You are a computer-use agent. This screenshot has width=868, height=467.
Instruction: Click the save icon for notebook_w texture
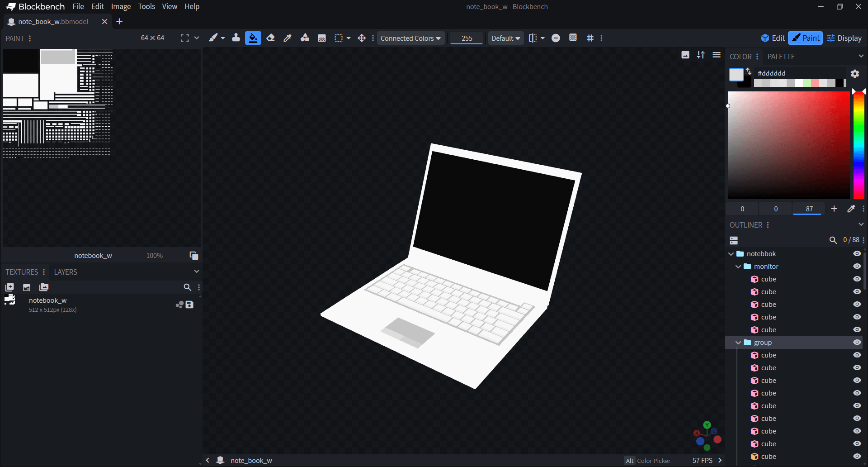(x=190, y=305)
